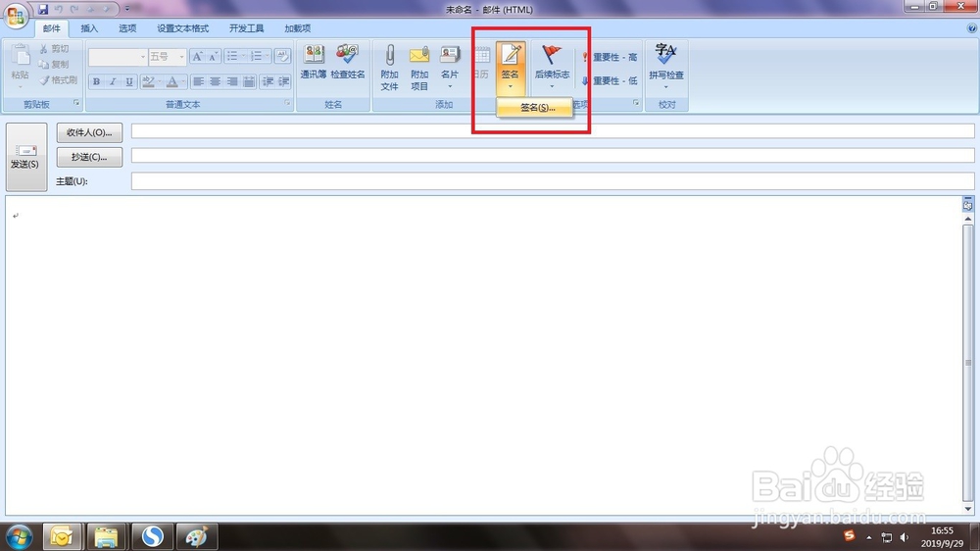Run Spelling check (拼写检查)
Image resolution: width=980 pixels, height=551 pixels.
tap(666, 68)
